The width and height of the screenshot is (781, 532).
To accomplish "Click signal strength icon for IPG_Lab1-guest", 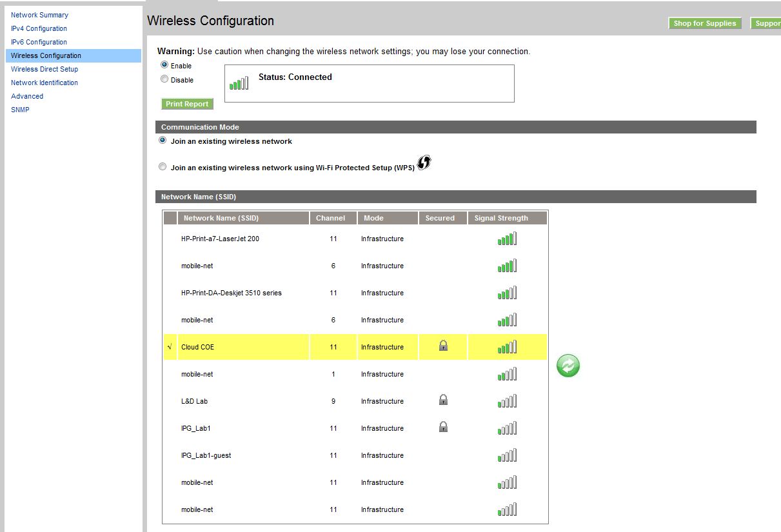I will pos(507,455).
